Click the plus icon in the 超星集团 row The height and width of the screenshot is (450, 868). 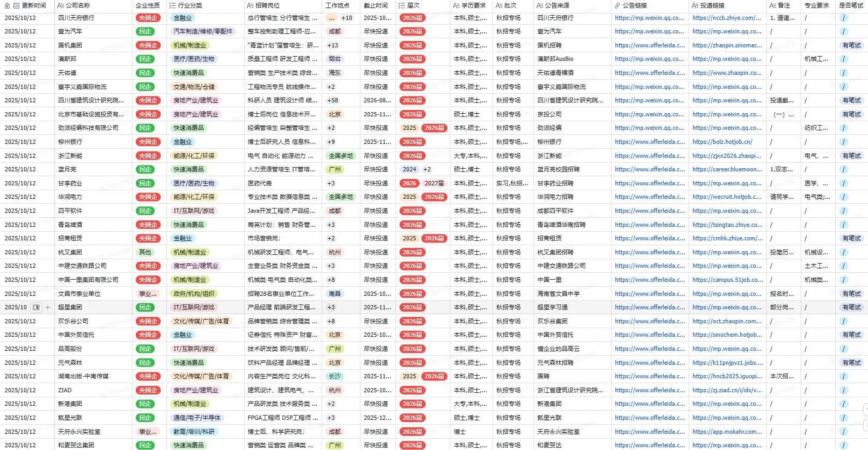tap(48, 308)
